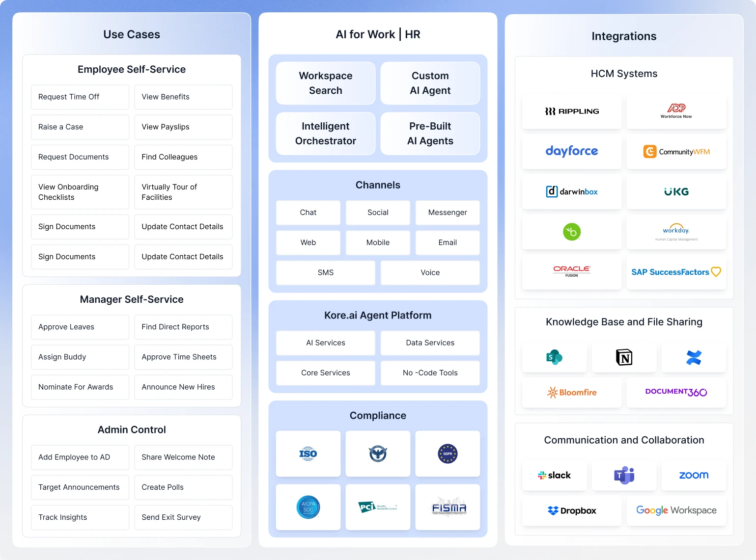Select the Social channel box
The image size is (756, 560).
pos(378,213)
